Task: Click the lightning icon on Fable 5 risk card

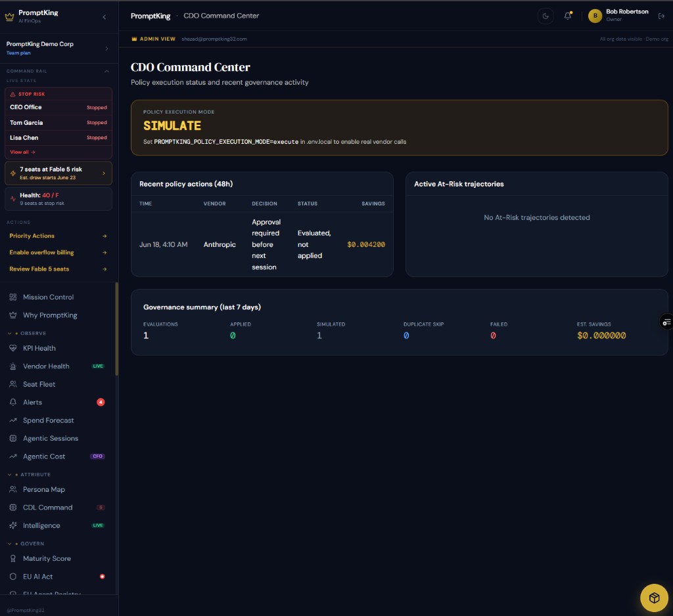Action: tap(13, 173)
